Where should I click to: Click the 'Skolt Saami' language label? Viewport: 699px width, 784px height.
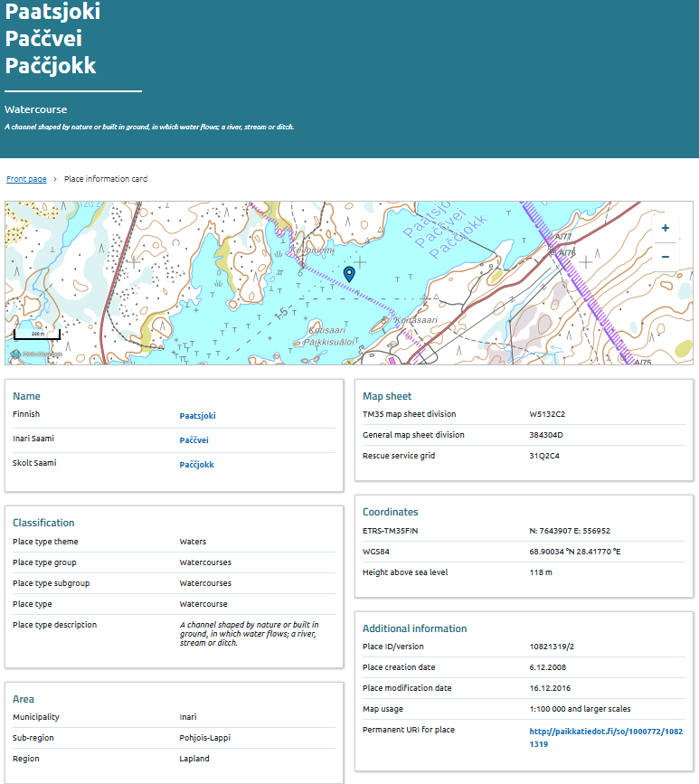pos(34,463)
